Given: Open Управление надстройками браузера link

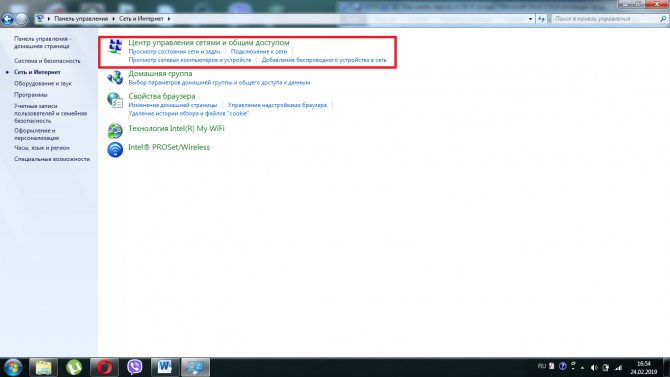Looking at the screenshot, I should pyautogui.click(x=277, y=105).
